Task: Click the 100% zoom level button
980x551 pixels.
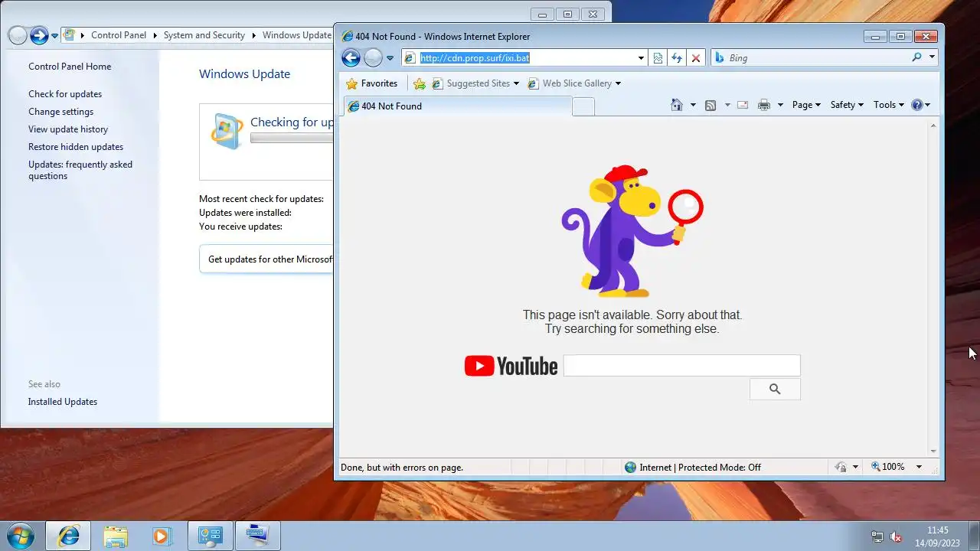Action: click(x=888, y=467)
